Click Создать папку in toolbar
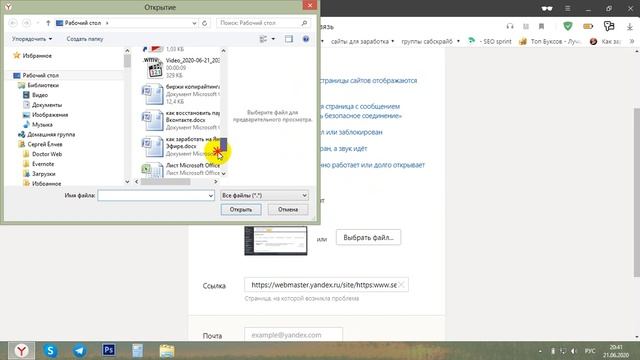This screenshot has width=640, height=360. pos(85,39)
